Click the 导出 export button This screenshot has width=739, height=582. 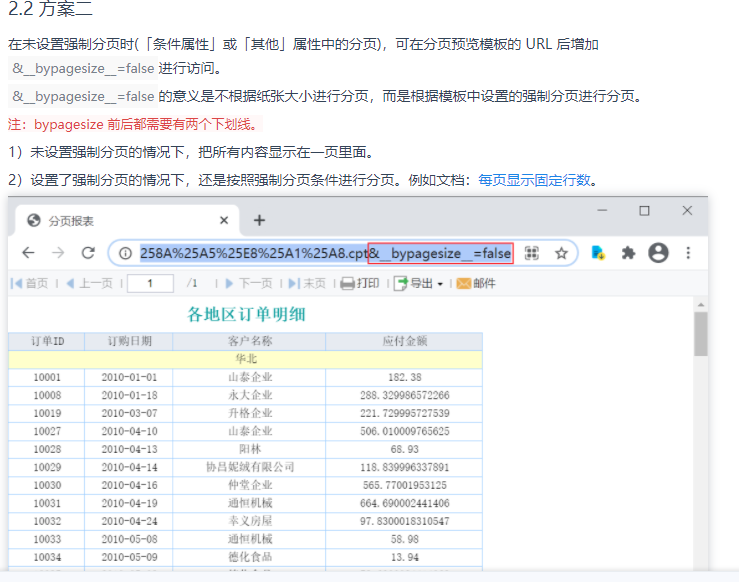pos(413,283)
